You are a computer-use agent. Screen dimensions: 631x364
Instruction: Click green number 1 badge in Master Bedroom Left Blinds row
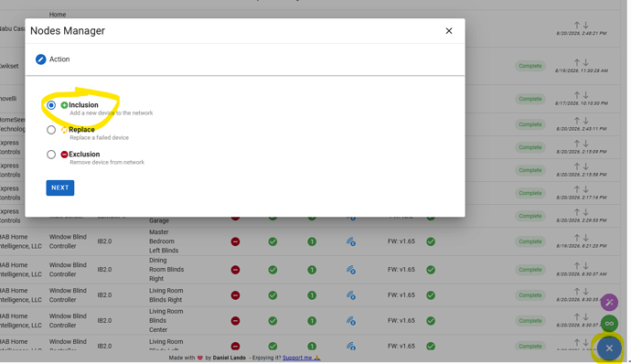click(312, 241)
